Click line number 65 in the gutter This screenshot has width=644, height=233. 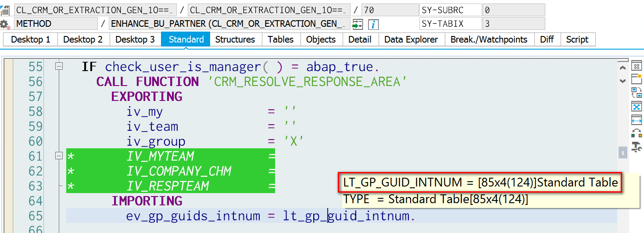[36, 216]
